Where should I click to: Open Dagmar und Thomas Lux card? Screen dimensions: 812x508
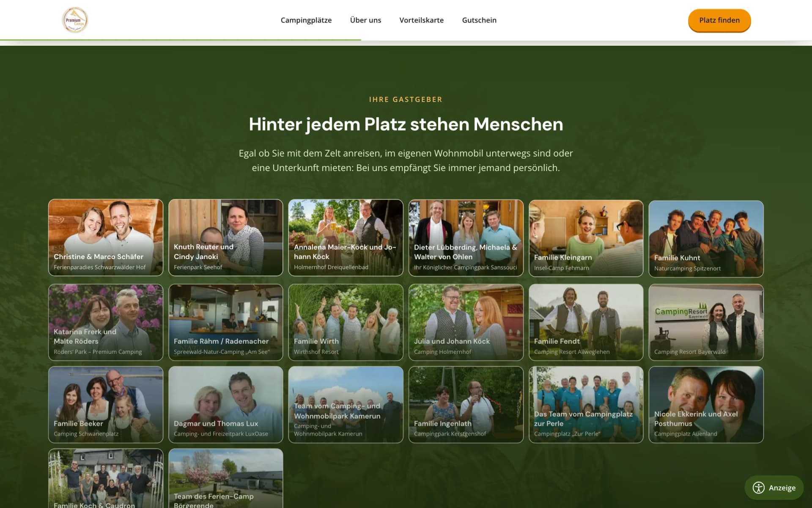click(x=226, y=405)
